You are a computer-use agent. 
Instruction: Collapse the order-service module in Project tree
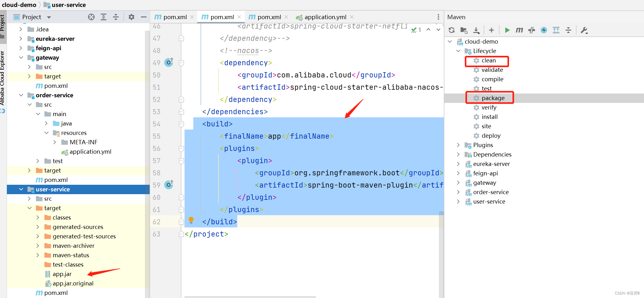click(x=21, y=95)
